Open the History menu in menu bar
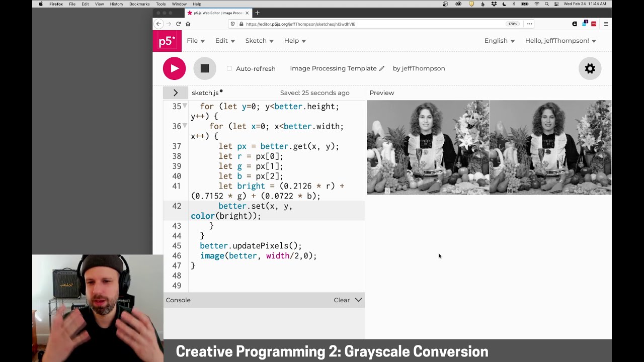Screen dimensions: 644x362 click(116, 4)
